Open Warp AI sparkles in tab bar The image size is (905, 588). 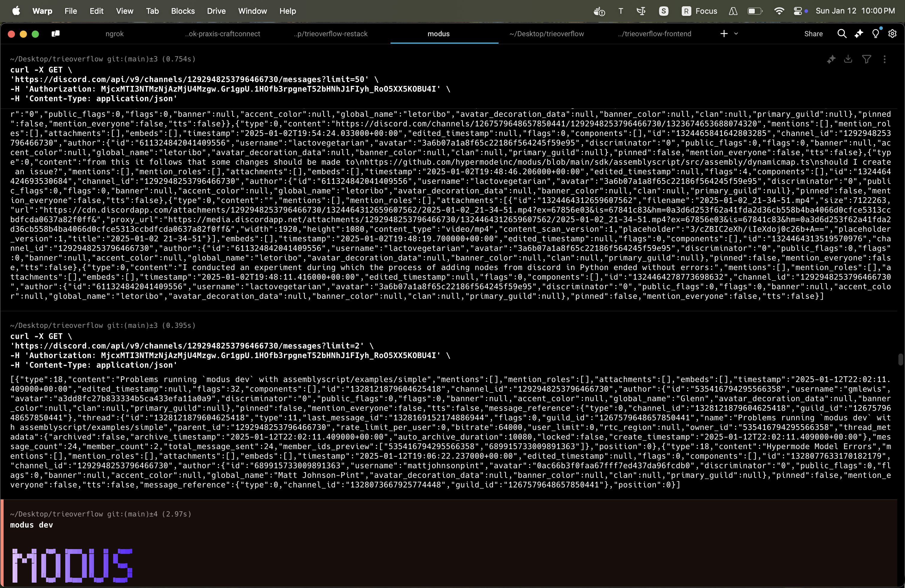(859, 34)
